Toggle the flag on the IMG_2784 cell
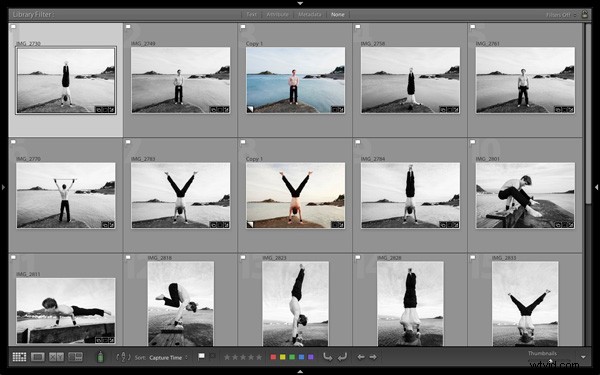This screenshot has height=375, width=600. click(x=358, y=142)
